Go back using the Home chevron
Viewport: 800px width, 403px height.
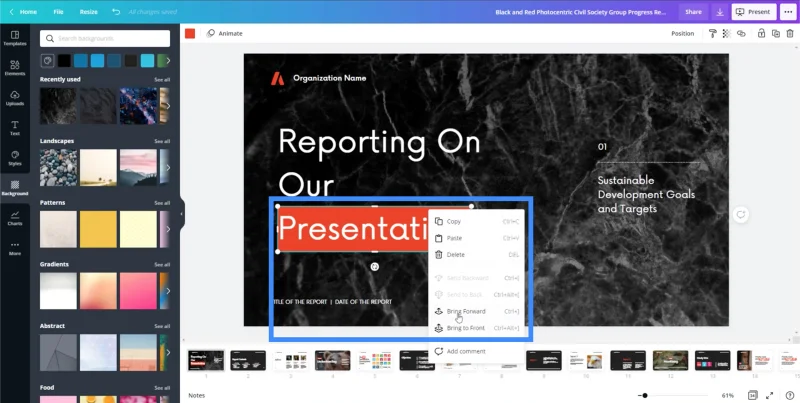click(11, 12)
